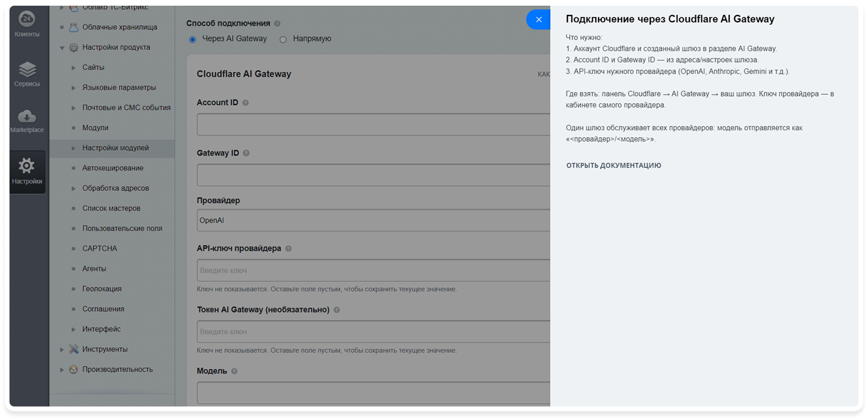Click into the Account ID input field
This screenshot has height=420, width=868.
coord(374,124)
